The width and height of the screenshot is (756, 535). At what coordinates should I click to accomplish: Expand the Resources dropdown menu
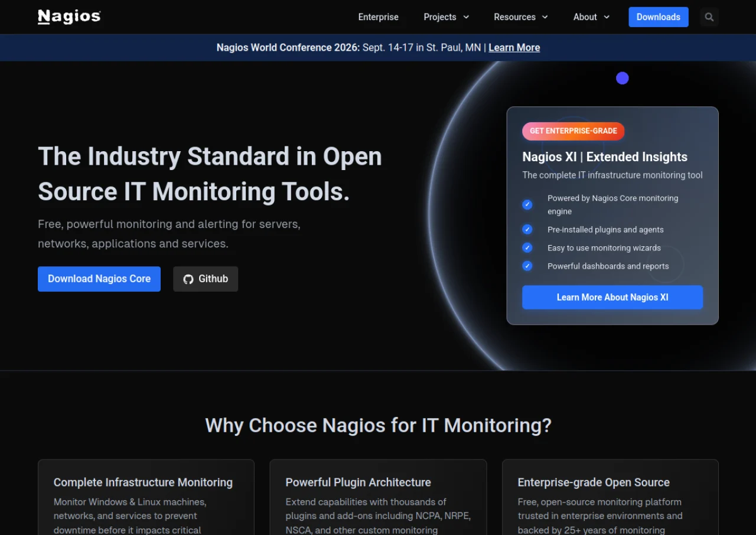click(521, 17)
